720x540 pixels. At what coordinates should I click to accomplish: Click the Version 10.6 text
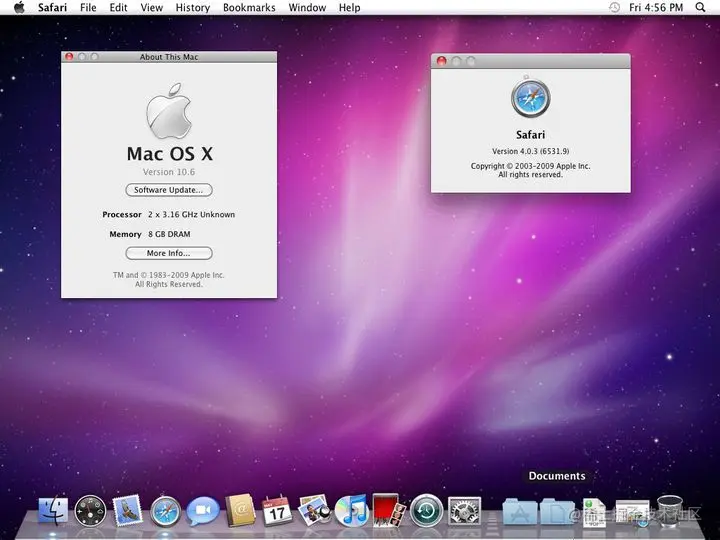(x=169, y=172)
